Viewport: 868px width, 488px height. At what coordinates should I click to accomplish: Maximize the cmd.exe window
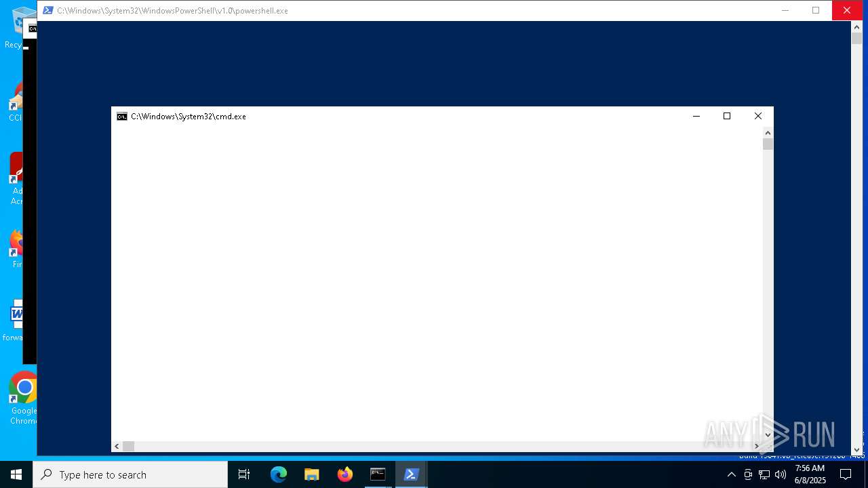pyautogui.click(x=727, y=116)
